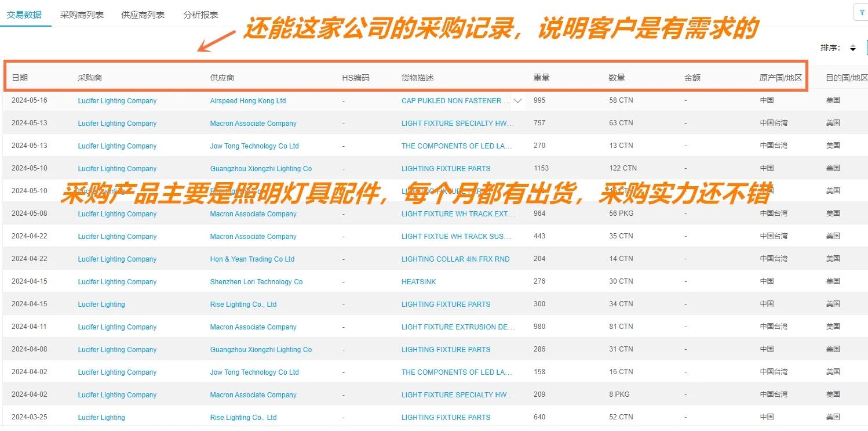Open LIGHTING FIXTURE PARTS in 2024-03-25 row
This screenshot has height=431, width=868.
pyautogui.click(x=446, y=418)
